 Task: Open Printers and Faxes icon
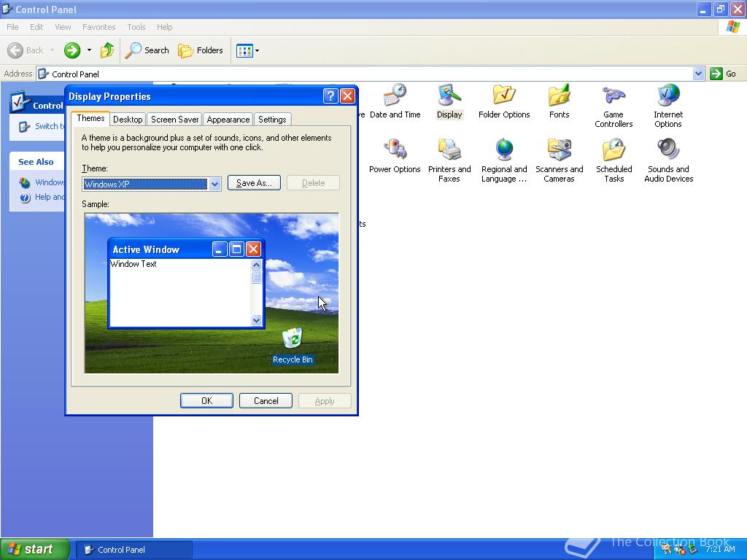tap(449, 160)
